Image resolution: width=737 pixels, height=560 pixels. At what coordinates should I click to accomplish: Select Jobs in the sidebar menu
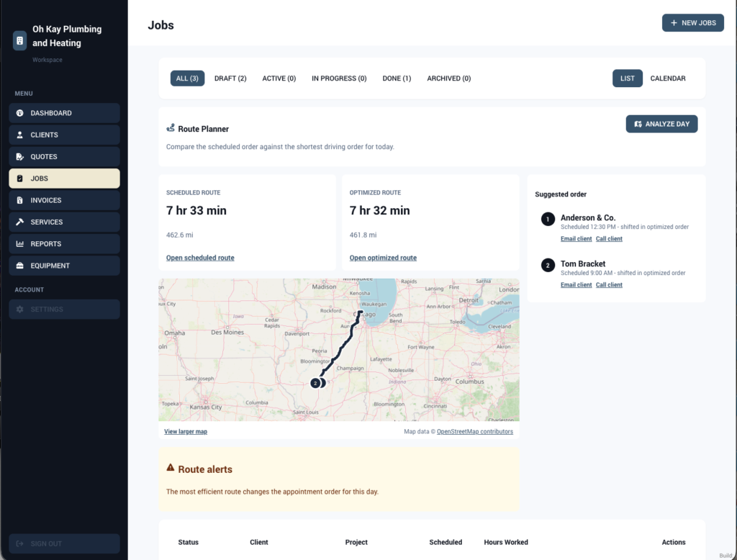tap(64, 179)
